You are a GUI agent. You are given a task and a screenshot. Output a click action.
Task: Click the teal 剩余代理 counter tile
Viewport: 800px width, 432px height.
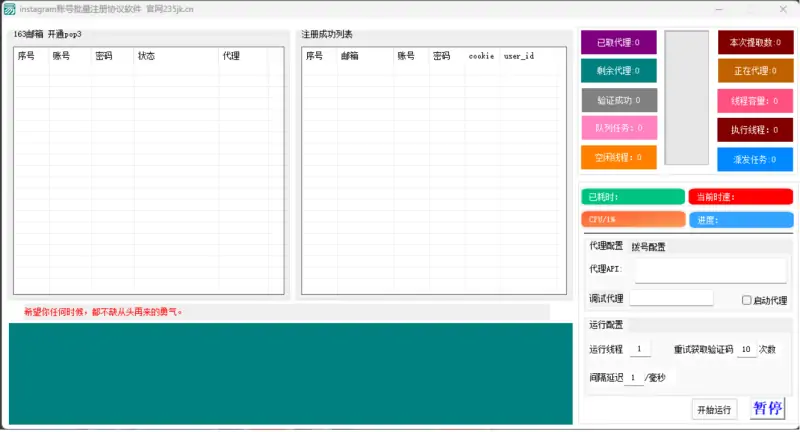(x=619, y=71)
